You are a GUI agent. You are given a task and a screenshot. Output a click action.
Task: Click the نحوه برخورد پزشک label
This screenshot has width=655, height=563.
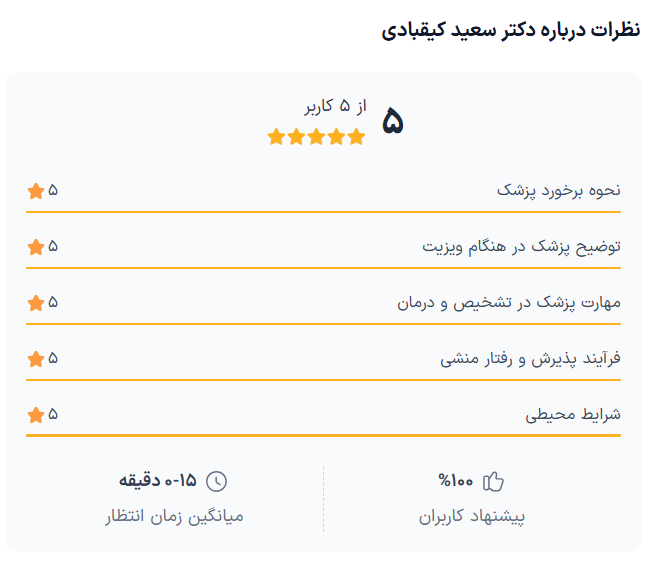coord(559,190)
